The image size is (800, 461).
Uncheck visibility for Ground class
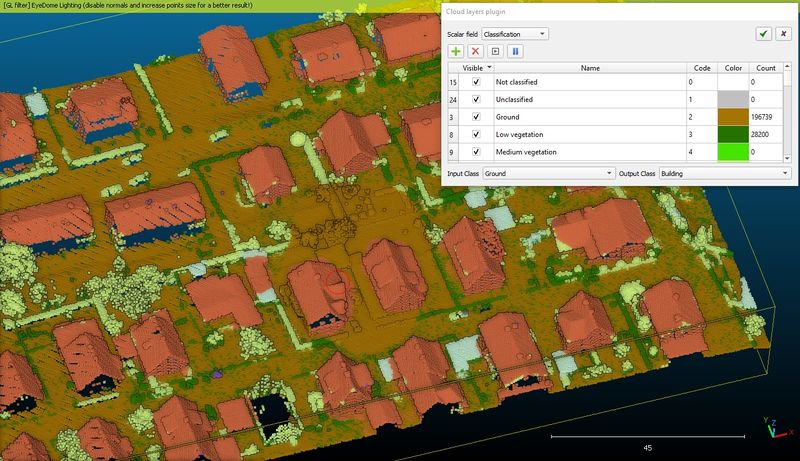476,117
